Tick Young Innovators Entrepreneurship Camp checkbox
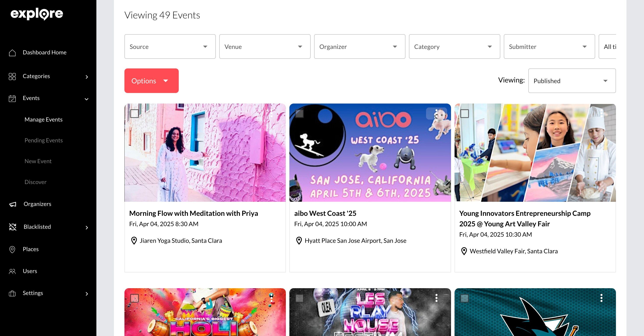This screenshot has height=336, width=644. point(465,113)
